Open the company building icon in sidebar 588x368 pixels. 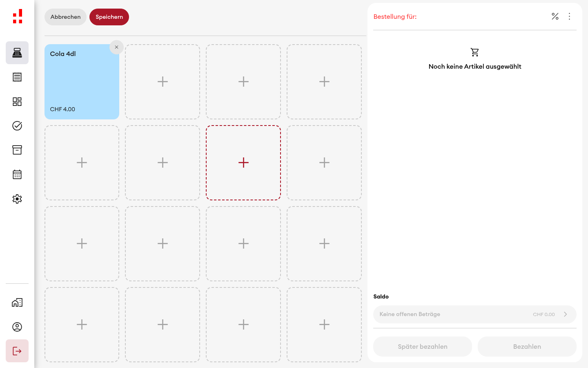[x=17, y=303]
